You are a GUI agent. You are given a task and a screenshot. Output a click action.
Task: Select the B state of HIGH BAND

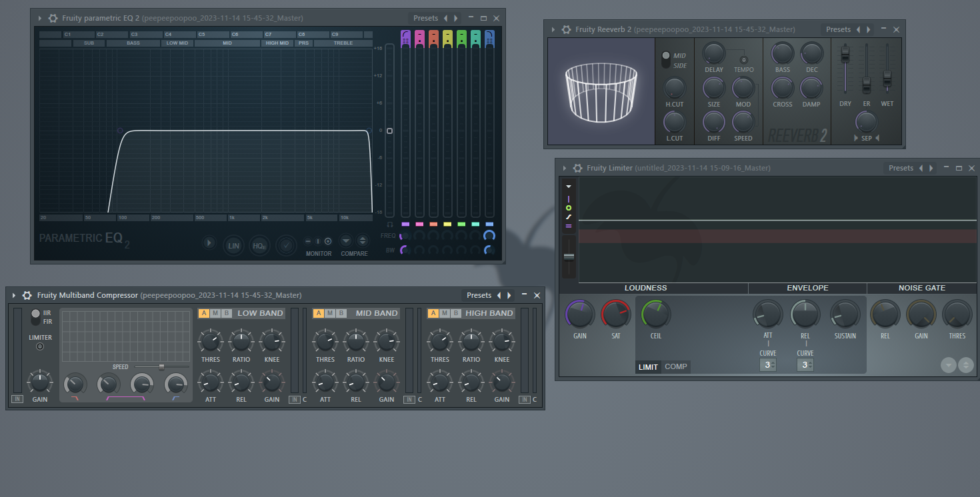click(456, 313)
